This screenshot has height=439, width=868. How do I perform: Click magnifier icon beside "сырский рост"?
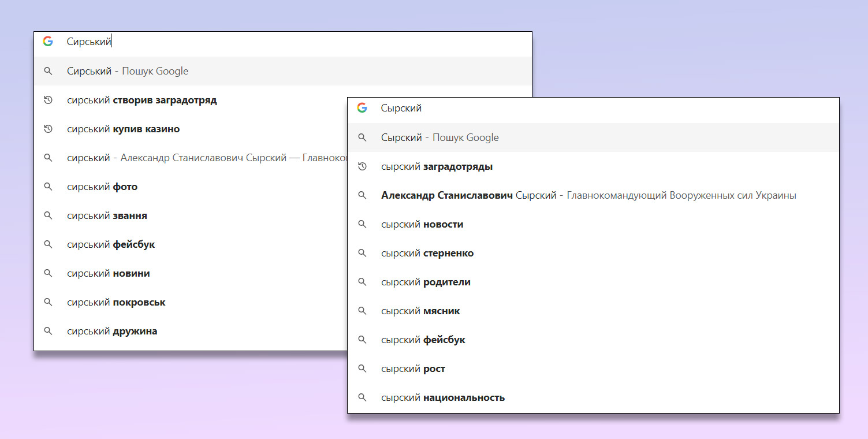[362, 369]
